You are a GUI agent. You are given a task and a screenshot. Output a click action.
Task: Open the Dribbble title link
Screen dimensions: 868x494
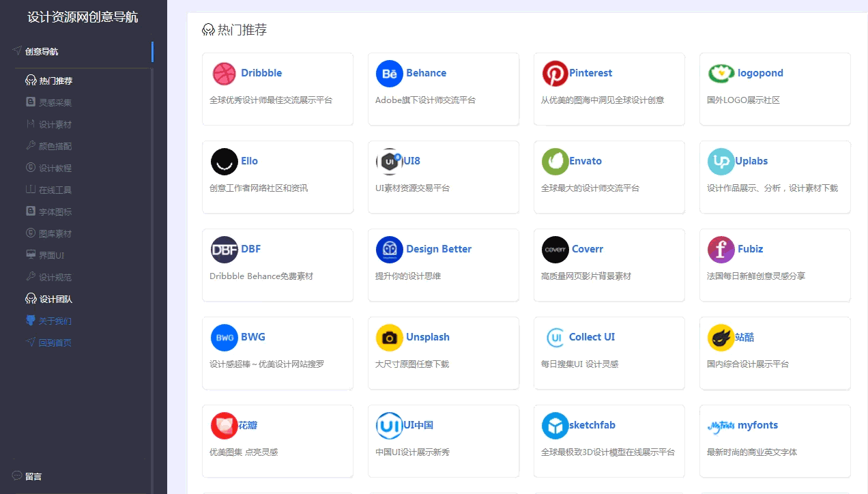click(261, 73)
